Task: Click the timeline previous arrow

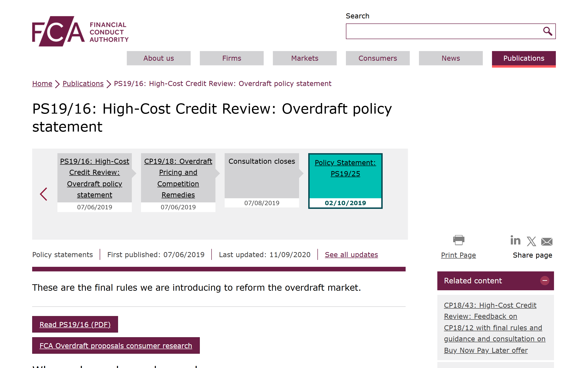Action: 44,194
